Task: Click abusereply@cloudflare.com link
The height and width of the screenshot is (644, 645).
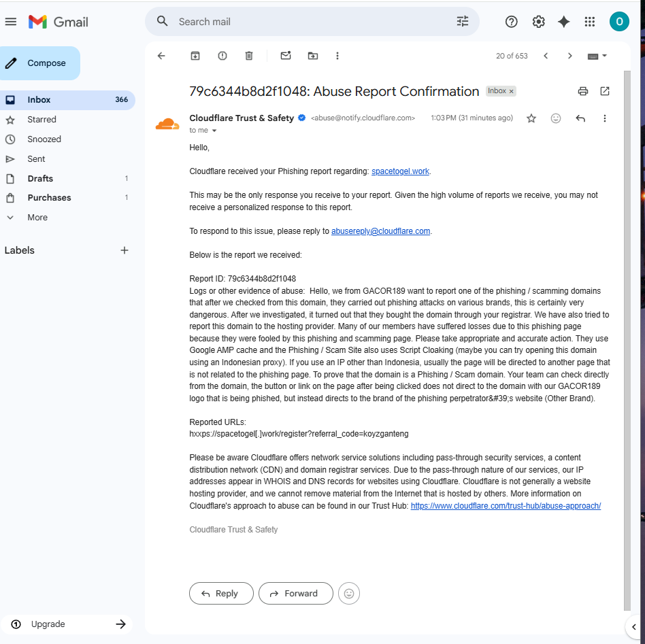Action: [380, 231]
